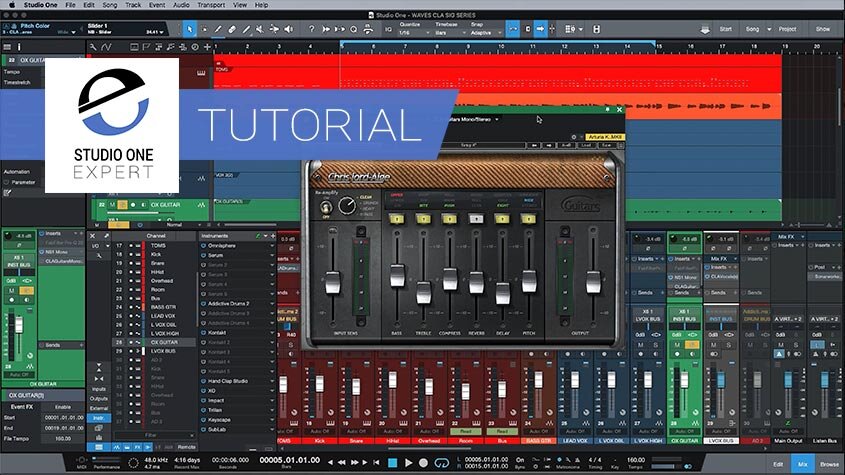Open the Track menu
Viewport: 845px width, 475px height.
point(133,5)
